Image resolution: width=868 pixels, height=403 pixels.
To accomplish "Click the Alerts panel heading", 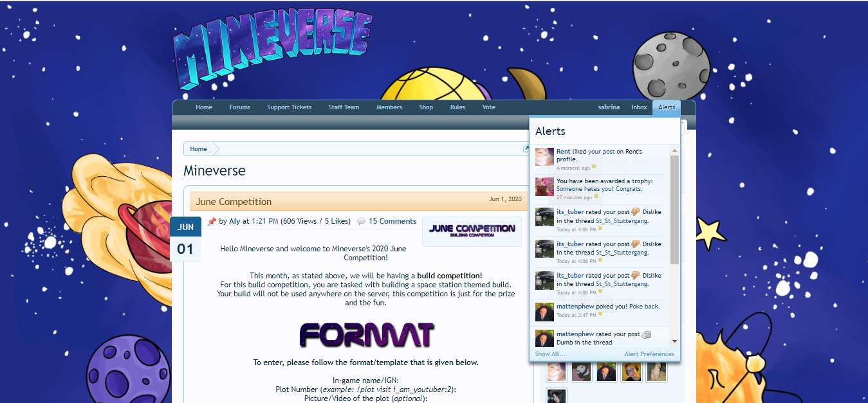I will [x=550, y=131].
